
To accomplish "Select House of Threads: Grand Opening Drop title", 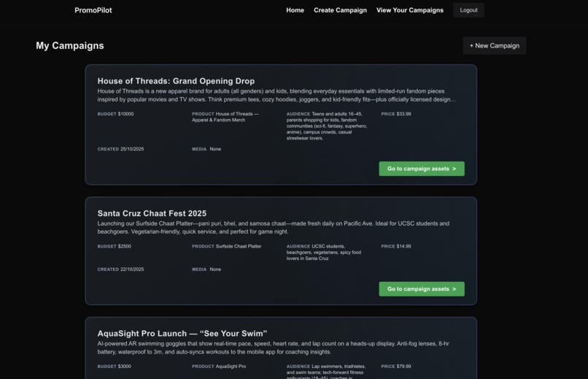I will 176,81.
